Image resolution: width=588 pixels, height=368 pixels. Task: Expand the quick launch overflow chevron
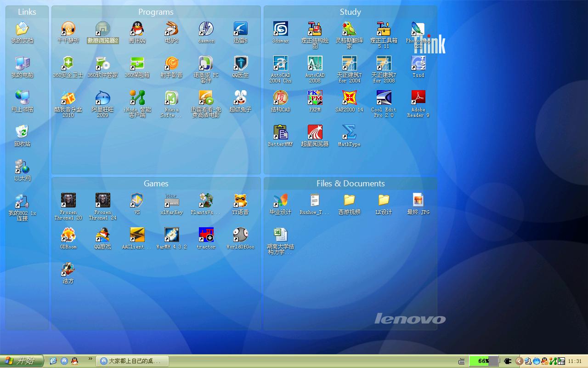pyautogui.click(x=90, y=359)
